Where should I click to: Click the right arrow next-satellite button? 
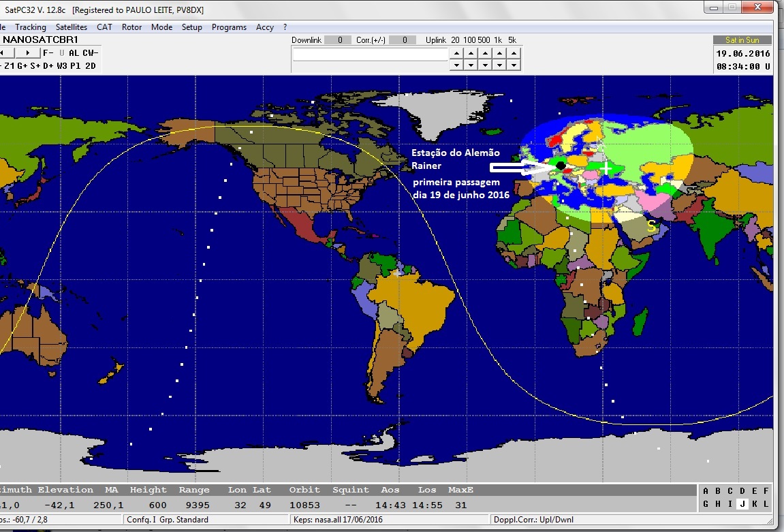click(28, 53)
